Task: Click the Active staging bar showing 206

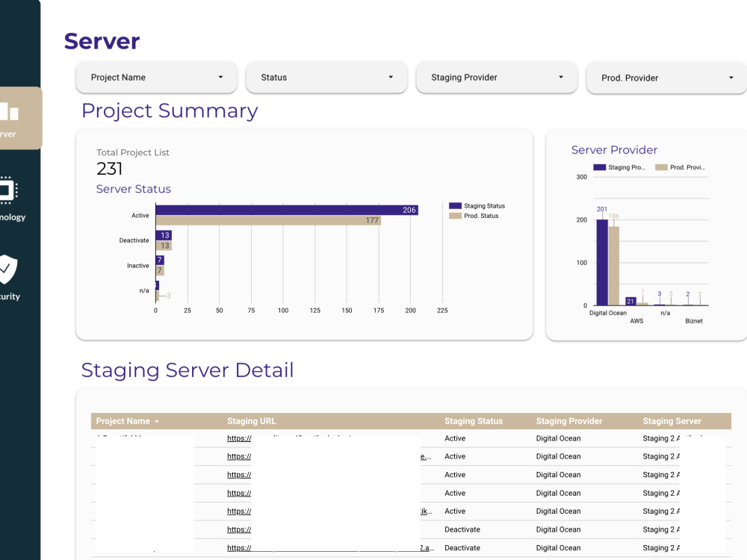Action: point(287,210)
